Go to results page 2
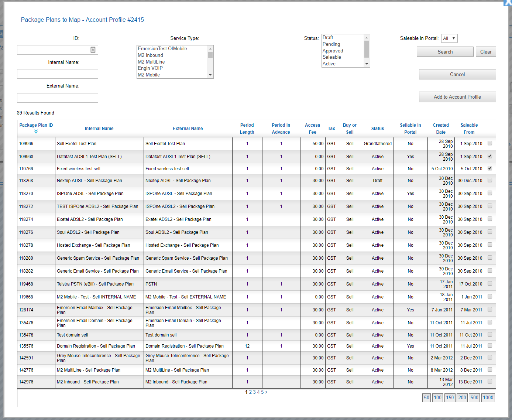The width and height of the screenshot is (512, 420). (x=250, y=392)
